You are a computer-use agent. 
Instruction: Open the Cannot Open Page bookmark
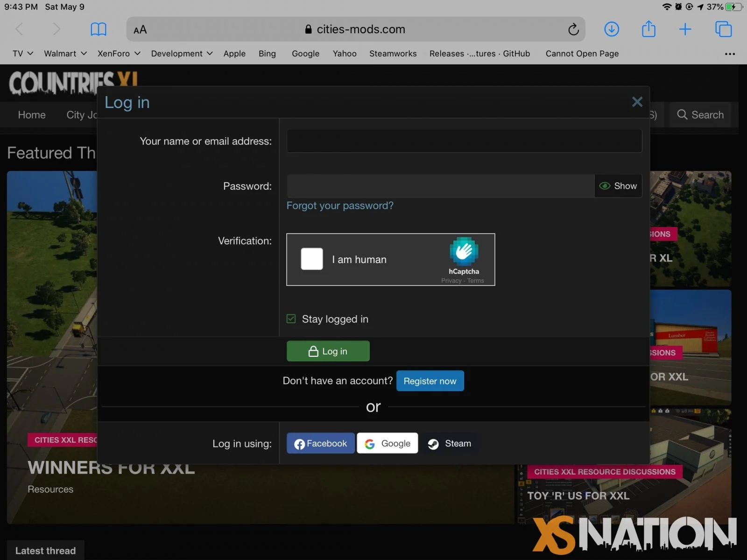coord(582,54)
